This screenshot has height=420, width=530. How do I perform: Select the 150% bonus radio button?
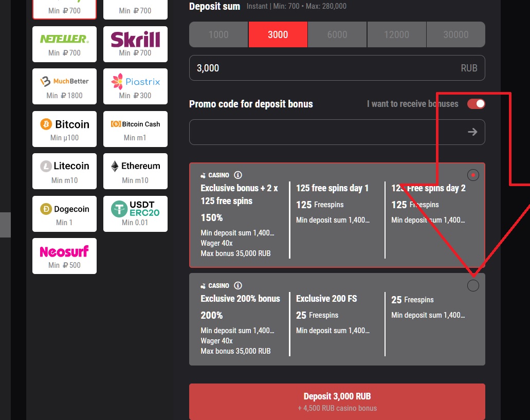[473, 175]
